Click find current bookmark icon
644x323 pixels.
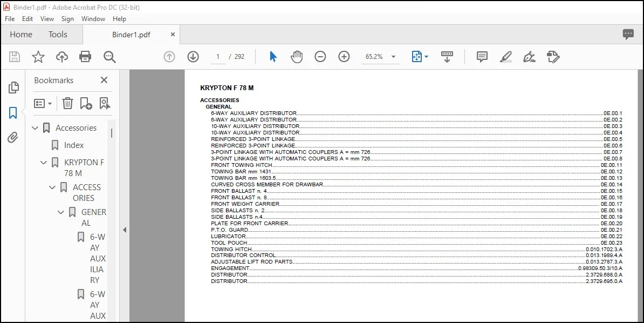point(105,103)
